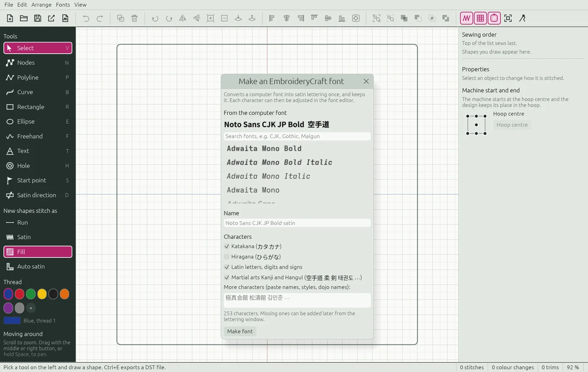Click the Export toolbar icon
This screenshot has height=372, width=588.
(x=51, y=18)
